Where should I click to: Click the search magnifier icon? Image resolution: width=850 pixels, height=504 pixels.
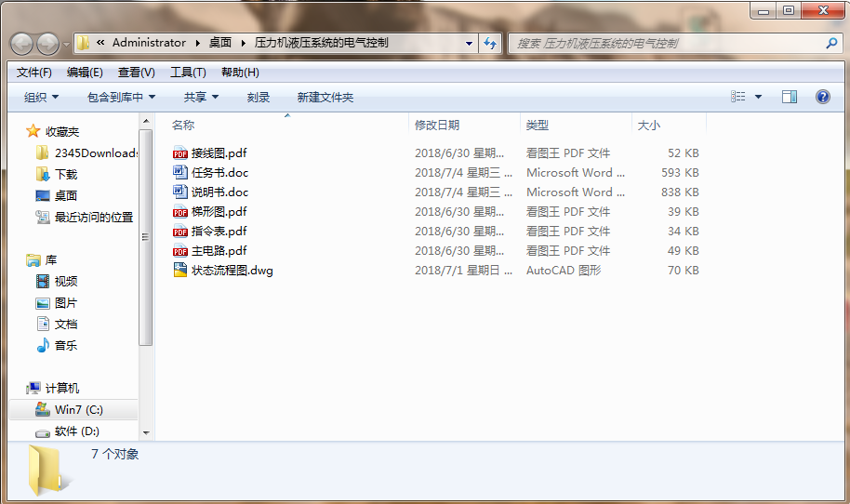831,44
